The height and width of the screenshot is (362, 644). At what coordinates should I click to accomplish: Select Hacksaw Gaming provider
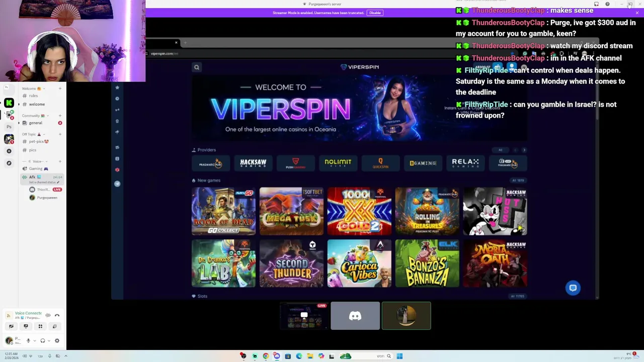[x=253, y=162]
